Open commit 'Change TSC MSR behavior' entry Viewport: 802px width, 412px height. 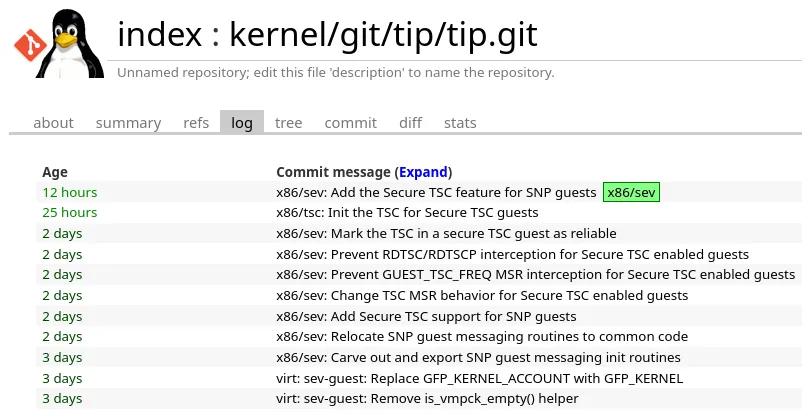pyautogui.click(x=482, y=295)
